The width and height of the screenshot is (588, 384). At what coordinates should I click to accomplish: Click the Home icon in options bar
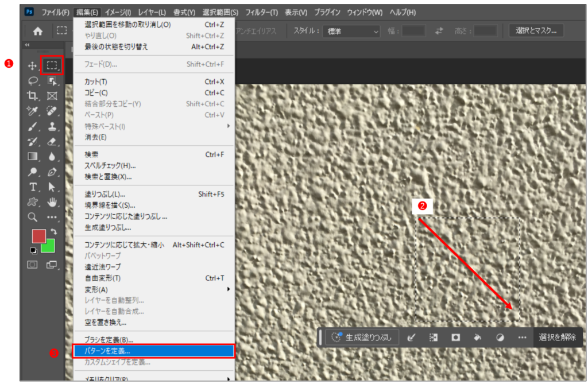pyautogui.click(x=38, y=32)
